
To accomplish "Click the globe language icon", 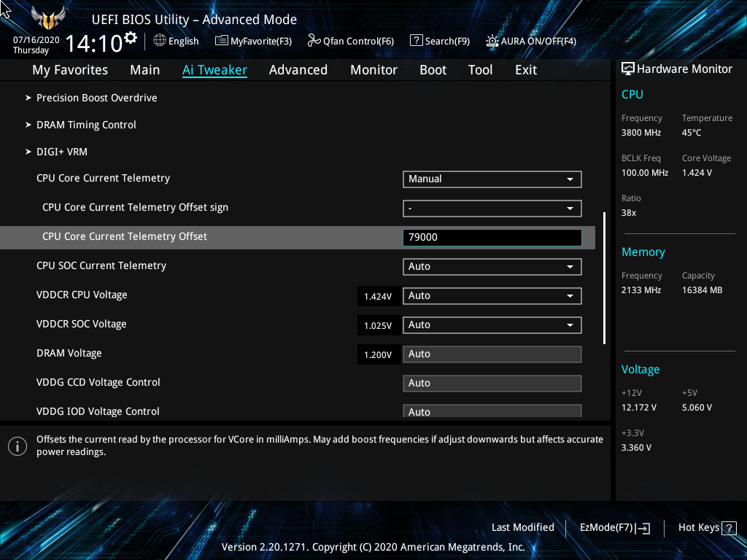I will [x=160, y=41].
